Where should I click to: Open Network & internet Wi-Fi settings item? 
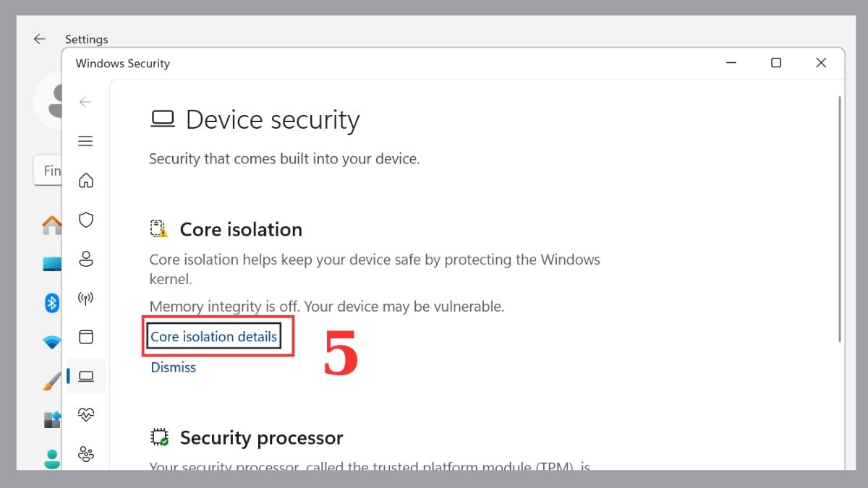[x=52, y=342]
